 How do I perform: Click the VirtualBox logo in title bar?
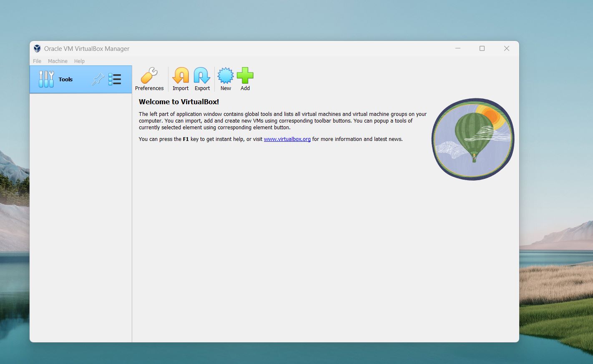[37, 48]
